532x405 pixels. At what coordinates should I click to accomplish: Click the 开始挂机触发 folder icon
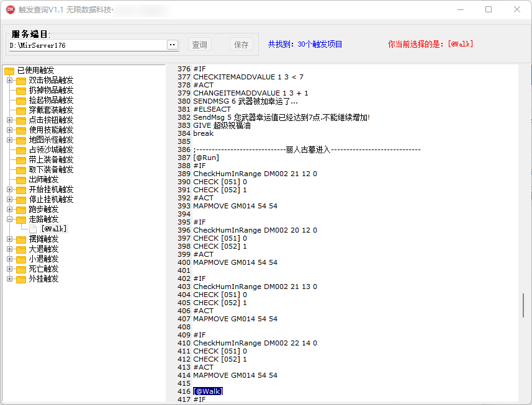tap(21, 190)
